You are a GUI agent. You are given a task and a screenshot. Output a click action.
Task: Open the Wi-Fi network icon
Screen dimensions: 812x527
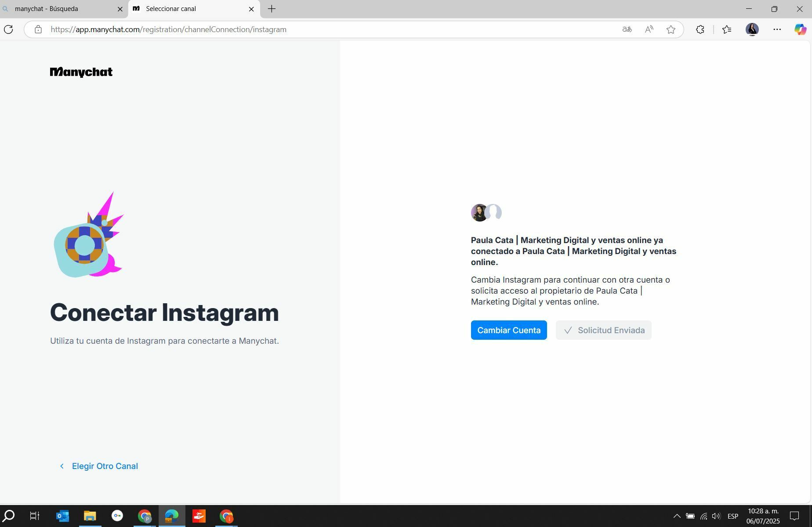tap(703, 516)
